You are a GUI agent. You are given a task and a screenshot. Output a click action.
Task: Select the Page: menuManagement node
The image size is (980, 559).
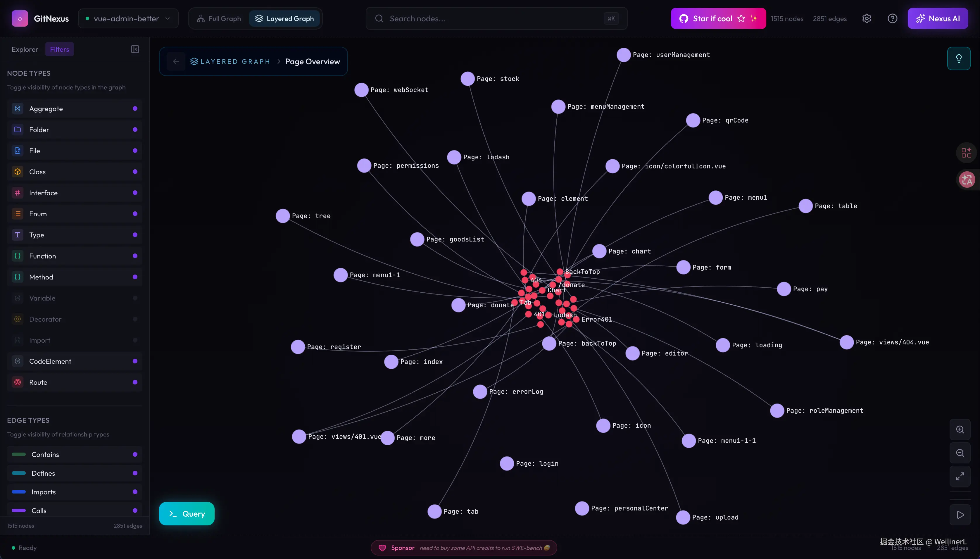pos(558,106)
